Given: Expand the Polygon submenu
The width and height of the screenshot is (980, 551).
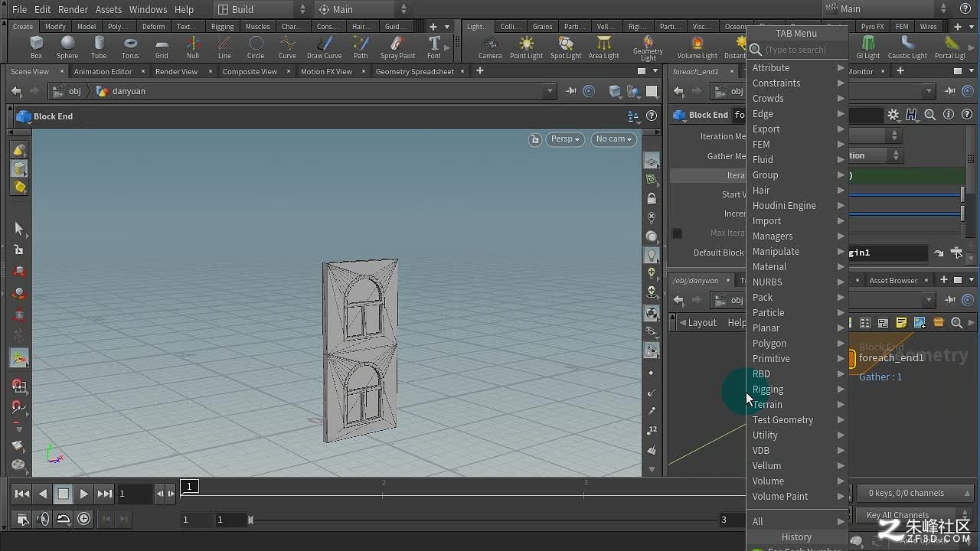Looking at the screenshot, I should [796, 343].
